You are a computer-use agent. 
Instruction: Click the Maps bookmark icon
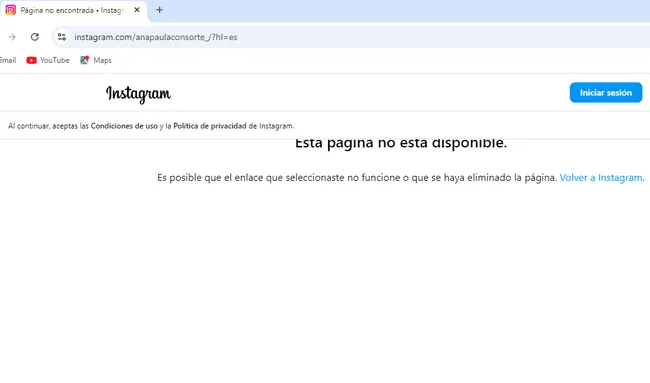pyautogui.click(x=85, y=60)
